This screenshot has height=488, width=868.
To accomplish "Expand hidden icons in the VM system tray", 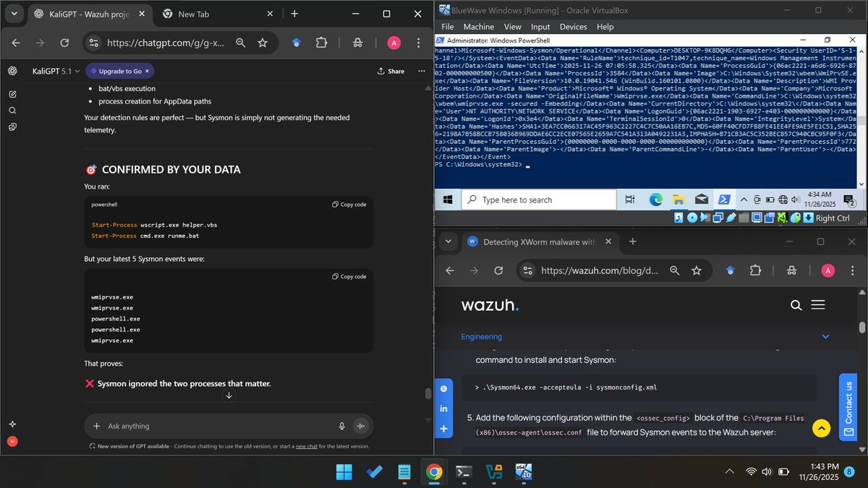I will [744, 200].
